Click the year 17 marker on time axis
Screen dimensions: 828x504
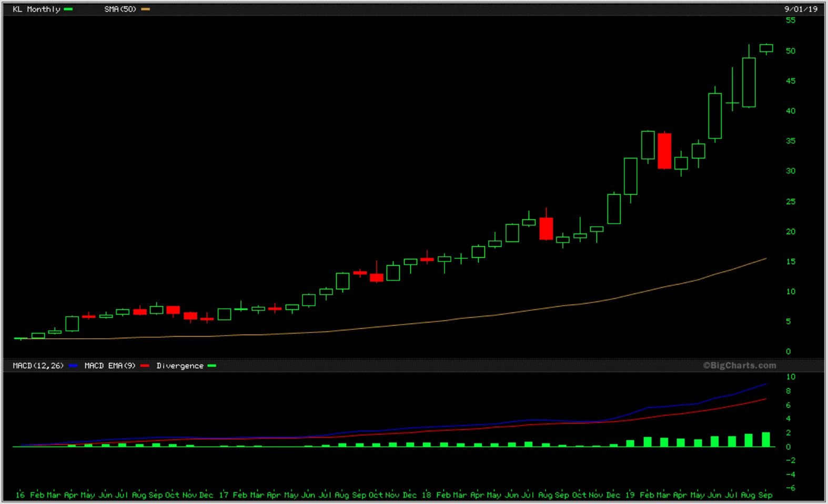(224, 495)
